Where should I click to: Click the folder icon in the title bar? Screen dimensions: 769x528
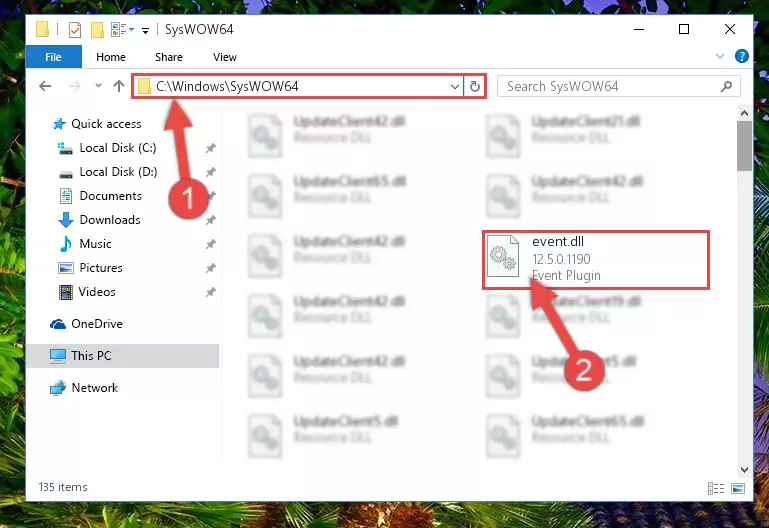point(43,29)
